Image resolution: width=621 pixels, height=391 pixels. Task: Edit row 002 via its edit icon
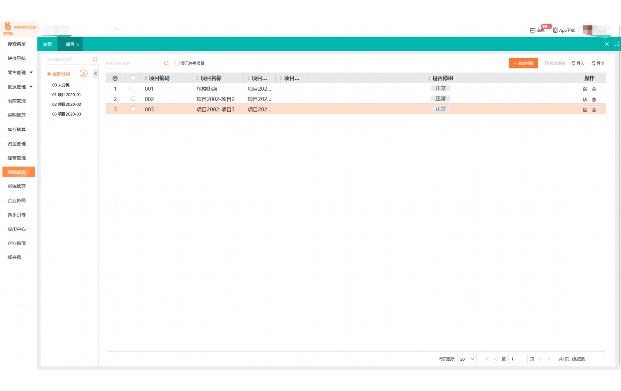click(x=585, y=99)
